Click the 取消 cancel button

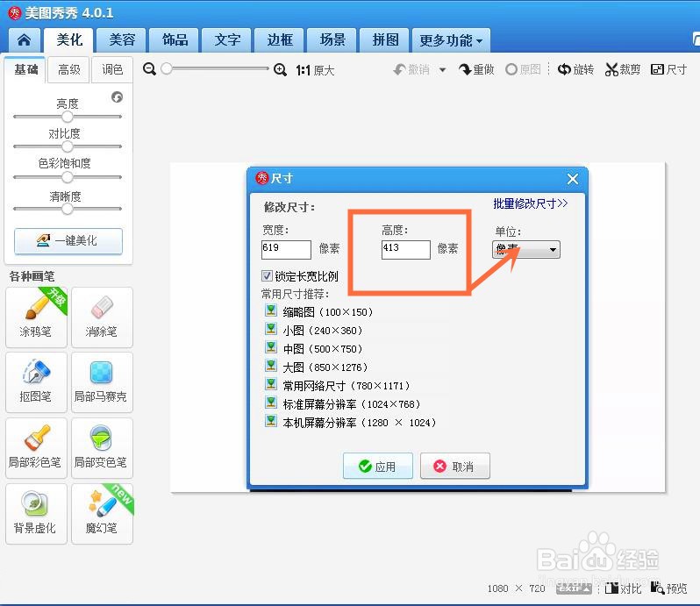point(455,467)
